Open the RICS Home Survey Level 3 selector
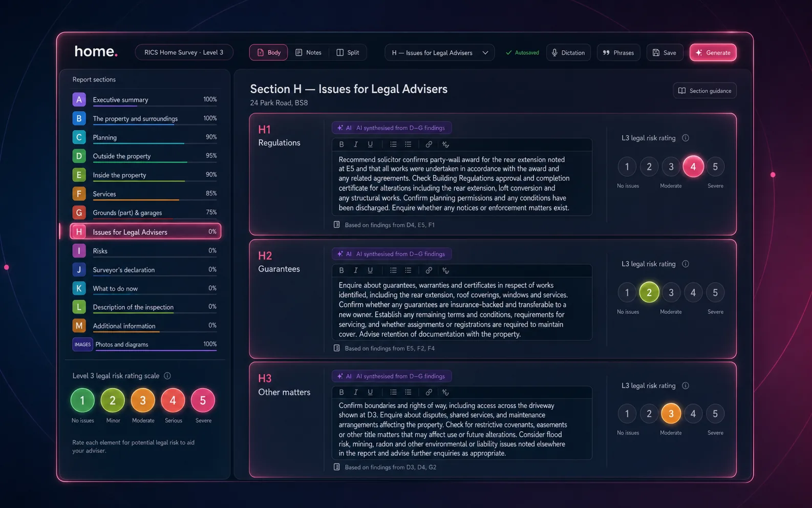The width and height of the screenshot is (812, 508). pyautogui.click(x=184, y=52)
